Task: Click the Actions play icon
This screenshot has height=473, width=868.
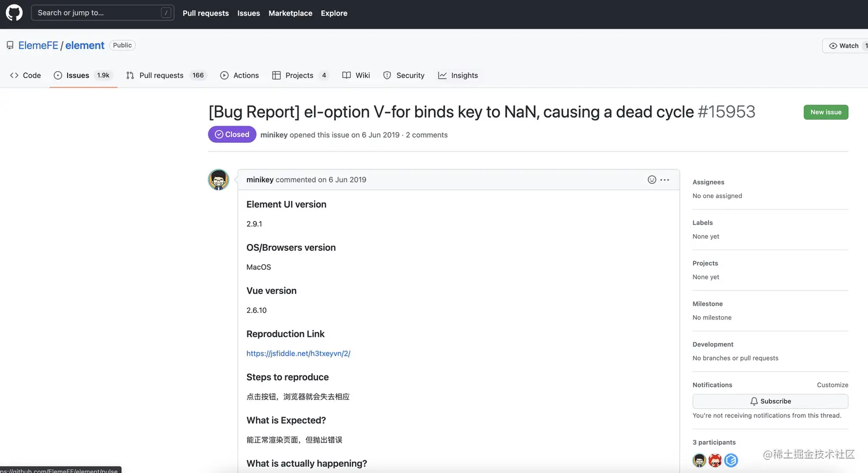Action: tap(224, 75)
